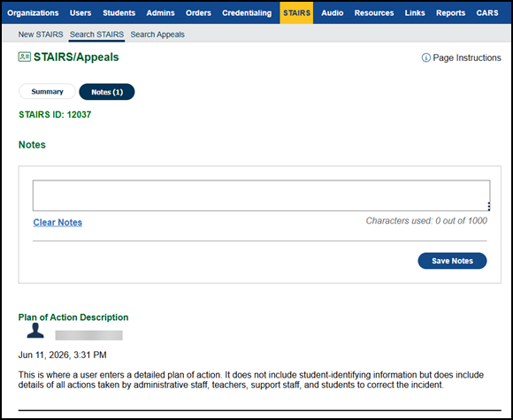Open the Links menu
The width and height of the screenshot is (513, 420).
415,13
